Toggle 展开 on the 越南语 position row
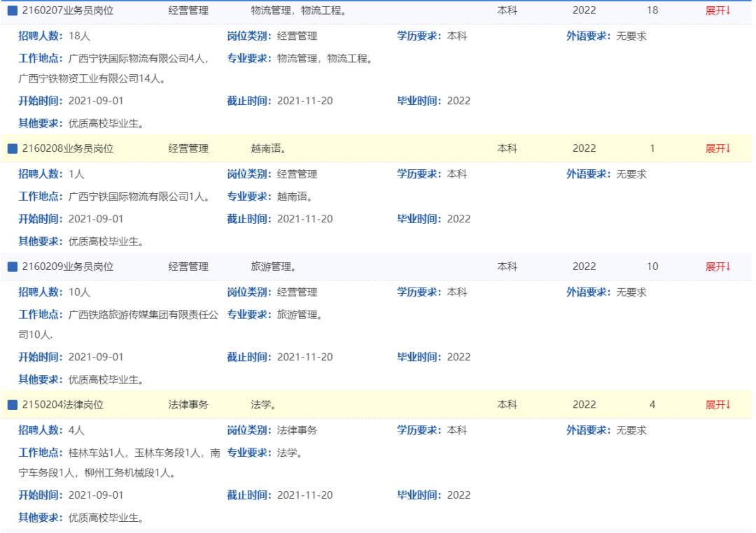The width and height of the screenshot is (756, 533). click(717, 148)
